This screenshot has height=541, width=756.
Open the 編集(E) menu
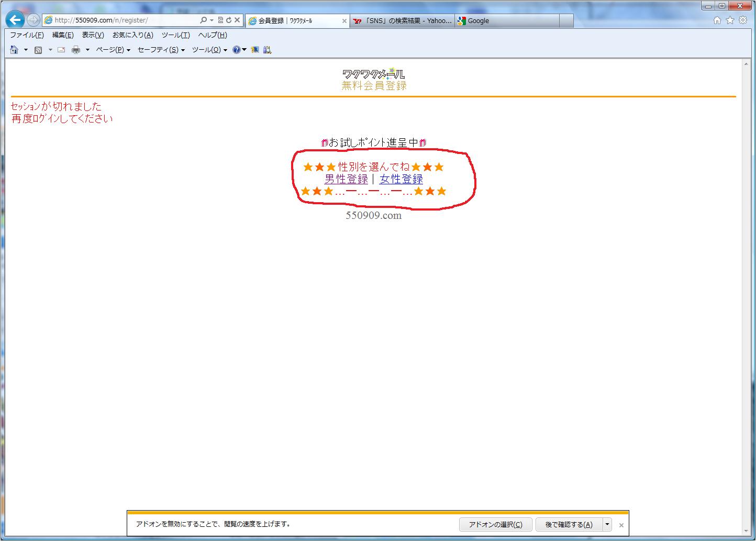point(63,35)
